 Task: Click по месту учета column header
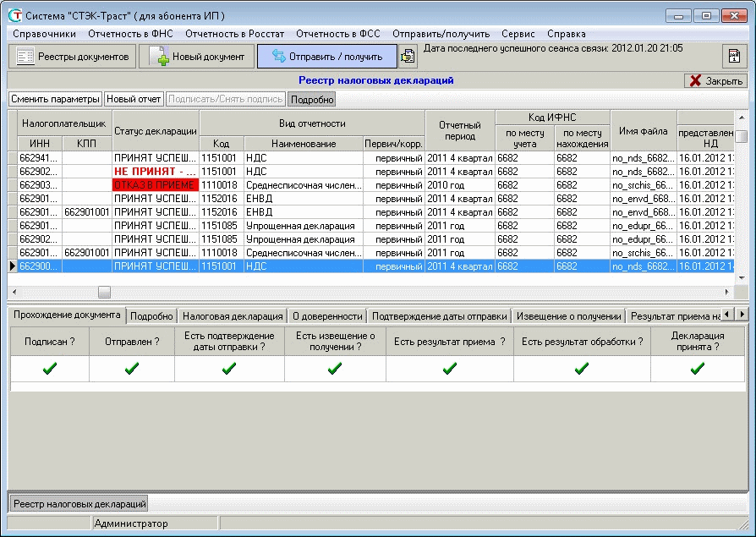click(x=524, y=138)
